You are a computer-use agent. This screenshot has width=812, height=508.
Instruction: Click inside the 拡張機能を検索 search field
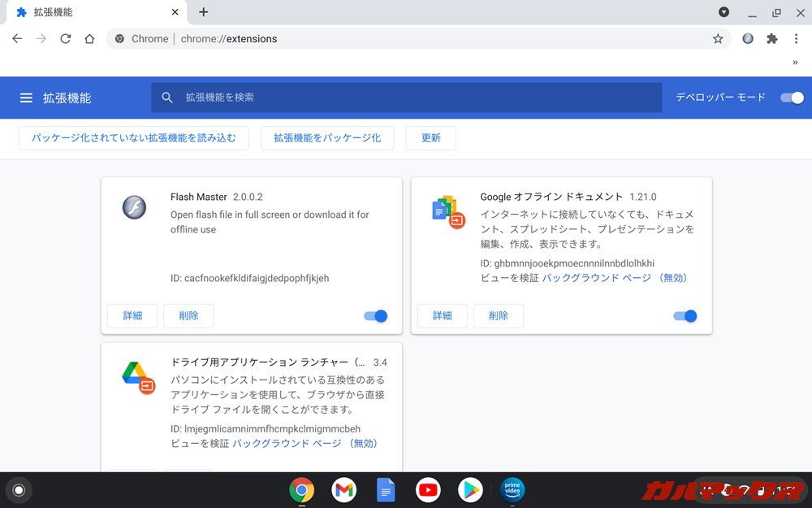(406, 98)
